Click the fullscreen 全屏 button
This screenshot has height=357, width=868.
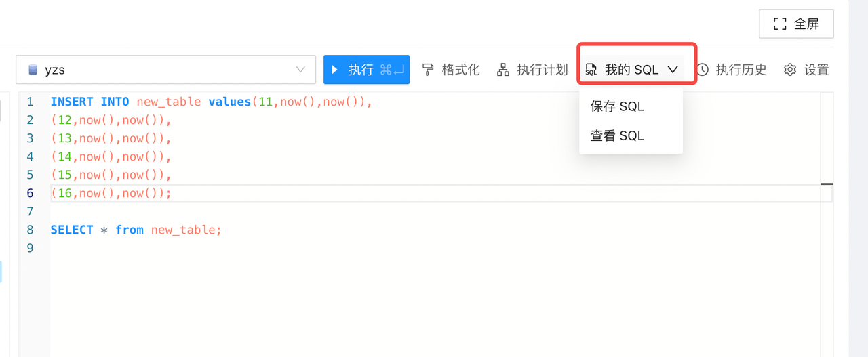pos(796,24)
